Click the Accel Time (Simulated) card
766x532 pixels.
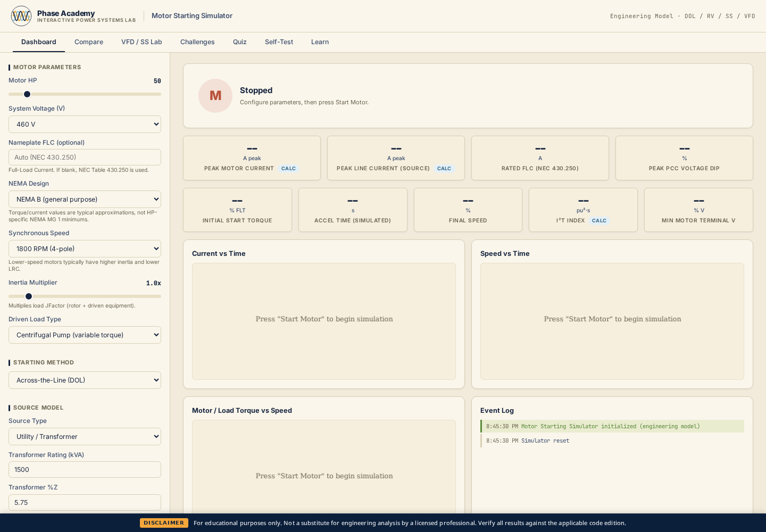(x=353, y=210)
